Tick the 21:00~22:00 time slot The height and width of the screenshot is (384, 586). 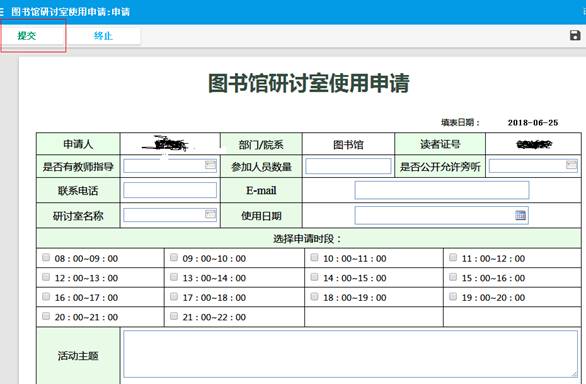(174, 316)
